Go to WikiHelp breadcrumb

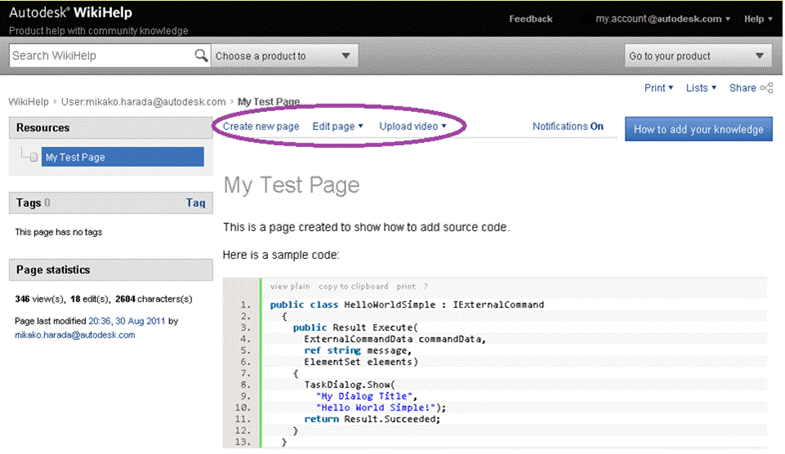[x=29, y=102]
